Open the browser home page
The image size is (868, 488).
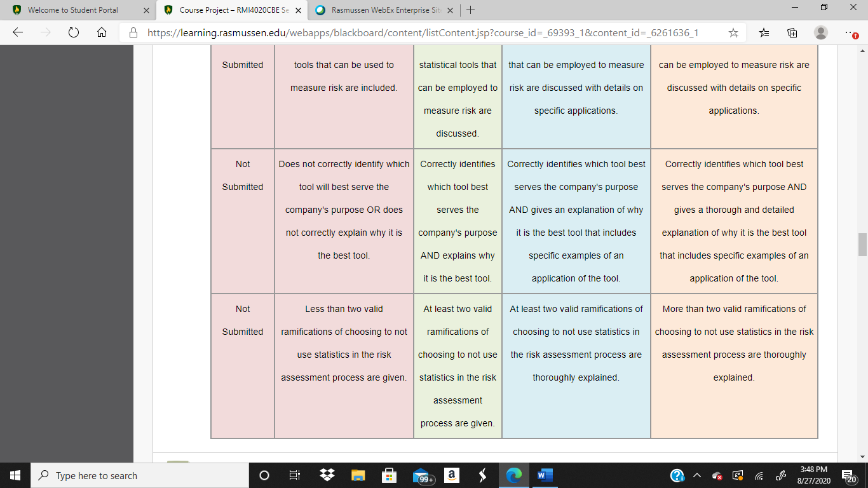(x=101, y=32)
